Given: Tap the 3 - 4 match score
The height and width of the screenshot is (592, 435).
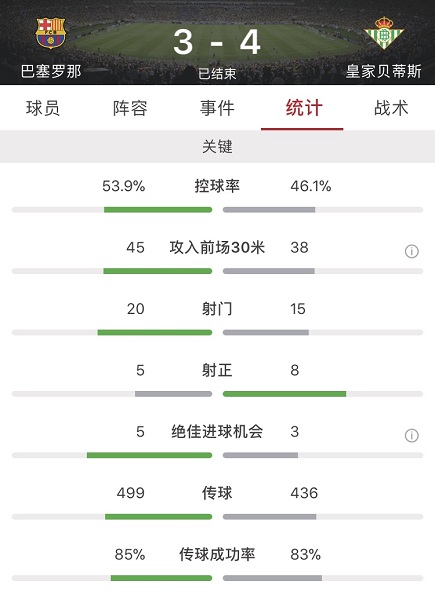Looking at the screenshot, I should [x=217, y=42].
